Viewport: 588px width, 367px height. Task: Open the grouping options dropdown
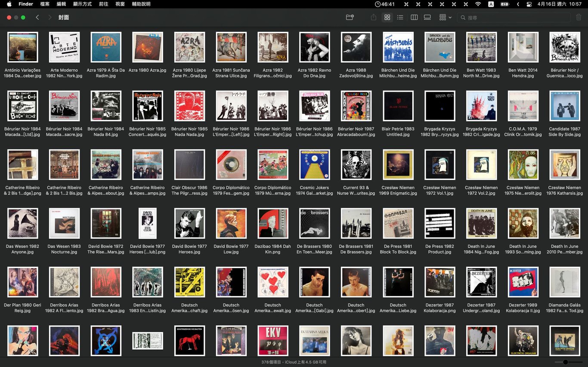445,17
